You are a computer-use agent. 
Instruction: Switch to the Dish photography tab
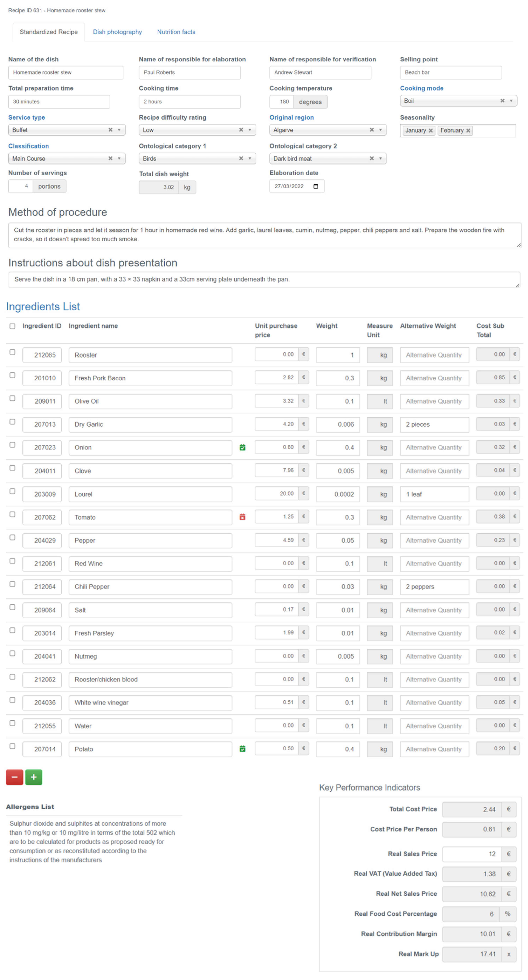117,32
